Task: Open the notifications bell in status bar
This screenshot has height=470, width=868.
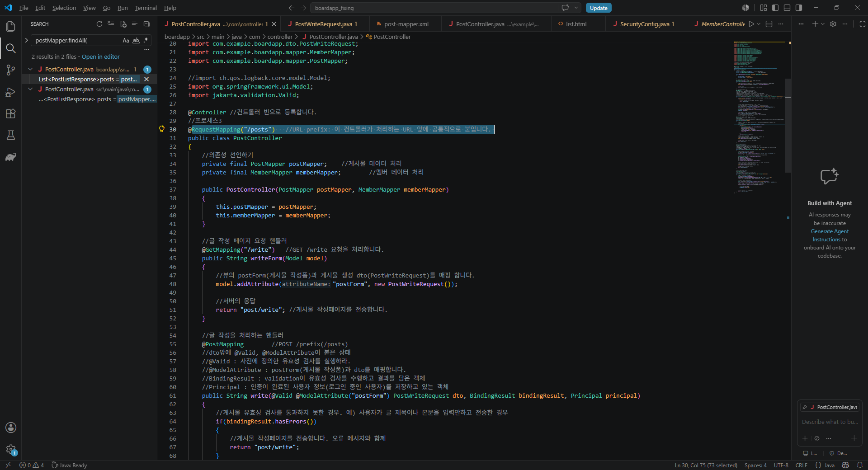Action: (860, 465)
